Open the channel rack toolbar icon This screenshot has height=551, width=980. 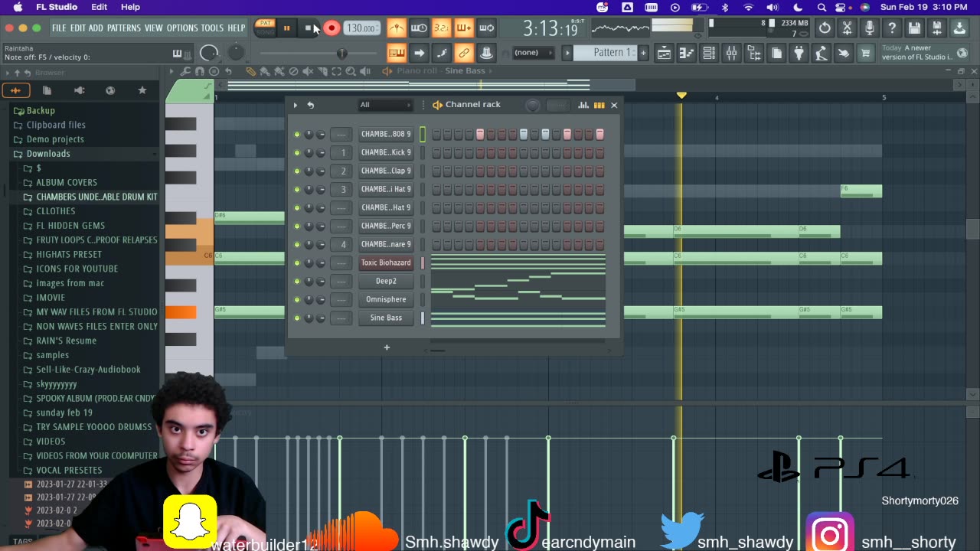coord(709,53)
